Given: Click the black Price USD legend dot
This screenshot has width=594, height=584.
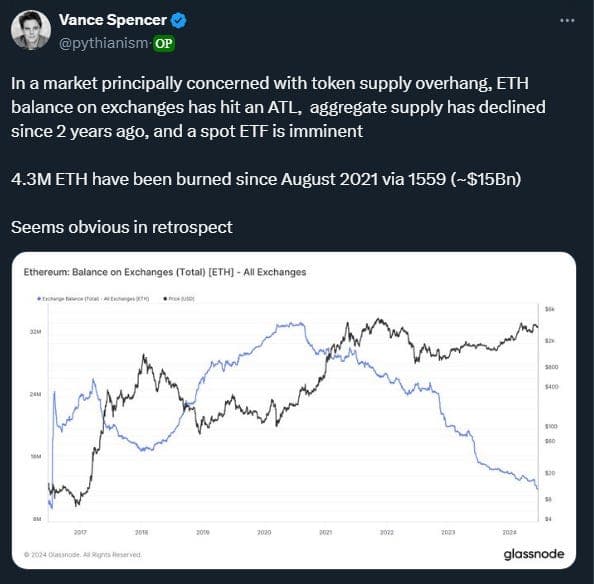Looking at the screenshot, I should pyautogui.click(x=165, y=299).
